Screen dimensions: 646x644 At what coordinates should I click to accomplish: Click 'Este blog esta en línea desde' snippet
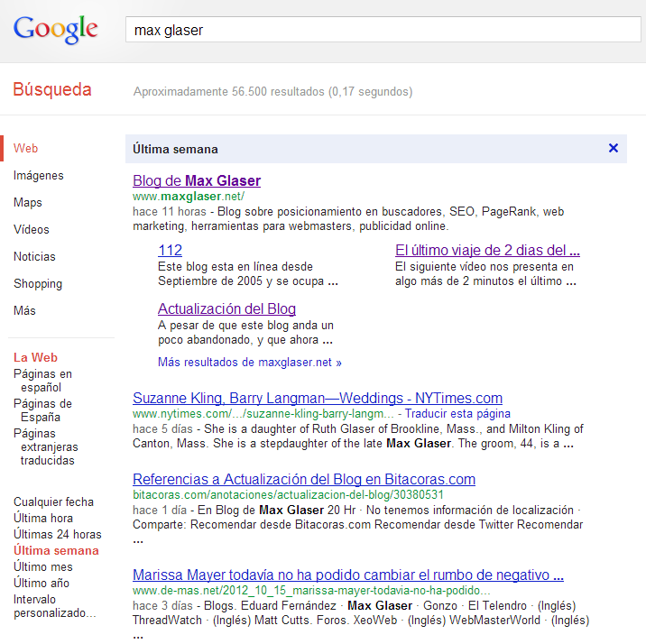point(235,267)
